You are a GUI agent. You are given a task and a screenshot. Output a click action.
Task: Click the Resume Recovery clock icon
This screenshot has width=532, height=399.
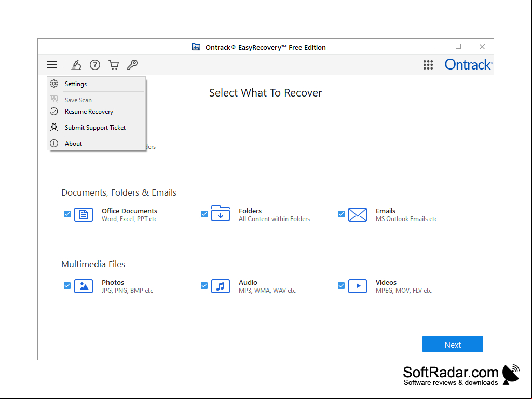pyautogui.click(x=54, y=111)
